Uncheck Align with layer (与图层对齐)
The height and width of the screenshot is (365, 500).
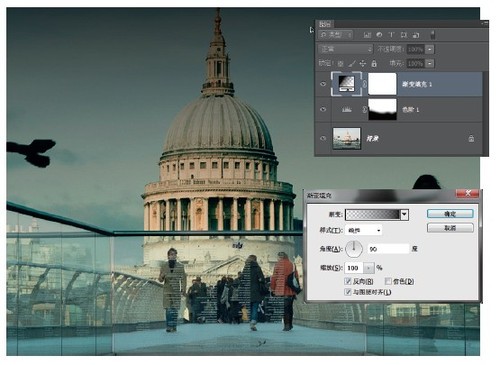348,292
